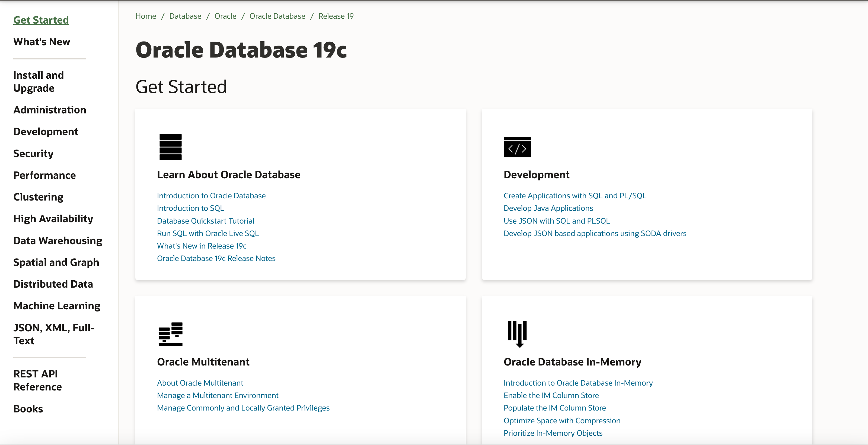Open Develop Java Applications link
The height and width of the screenshot is (445, 868).
[x=548, y=208]
